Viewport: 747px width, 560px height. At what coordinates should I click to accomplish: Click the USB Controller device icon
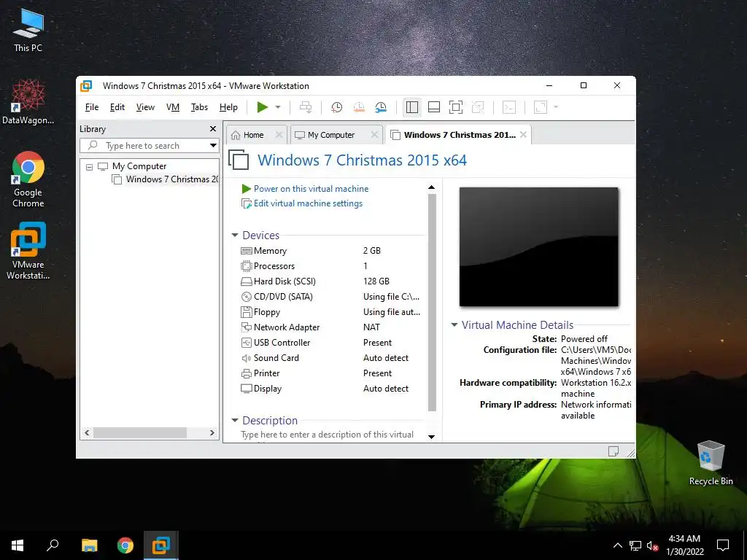click(247, 343)
